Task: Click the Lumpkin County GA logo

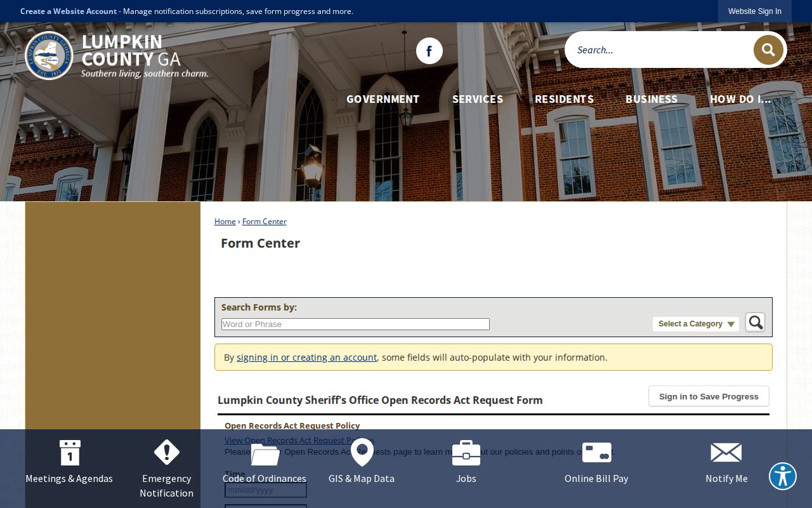Action: (x=117, y=55)
